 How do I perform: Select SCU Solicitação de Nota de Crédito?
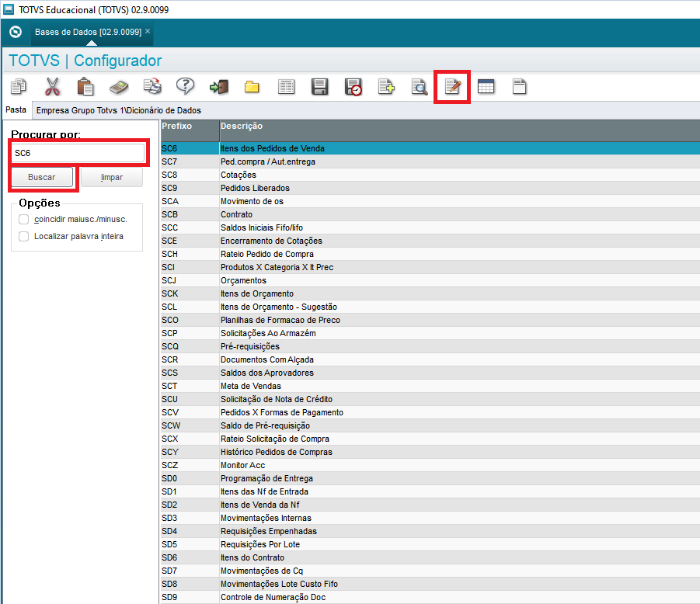430,399
